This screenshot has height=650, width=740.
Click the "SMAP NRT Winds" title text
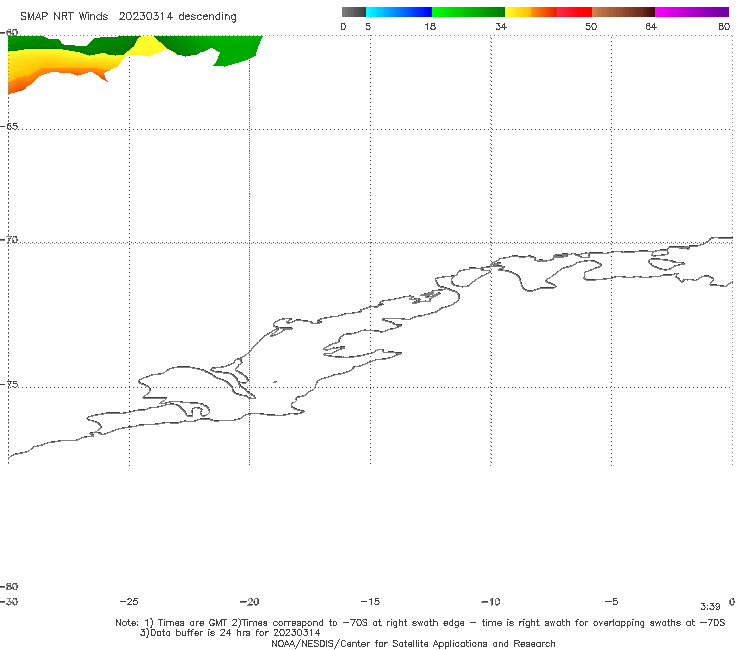pyautogui.click(x=64, y=17)
